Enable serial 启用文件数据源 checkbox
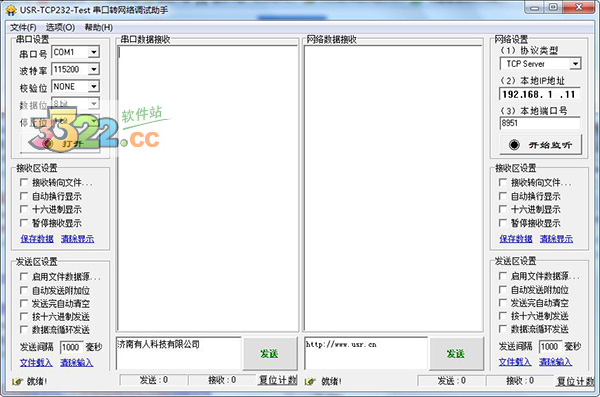Viewport: 600px width, 397px height. pos(24,276)
